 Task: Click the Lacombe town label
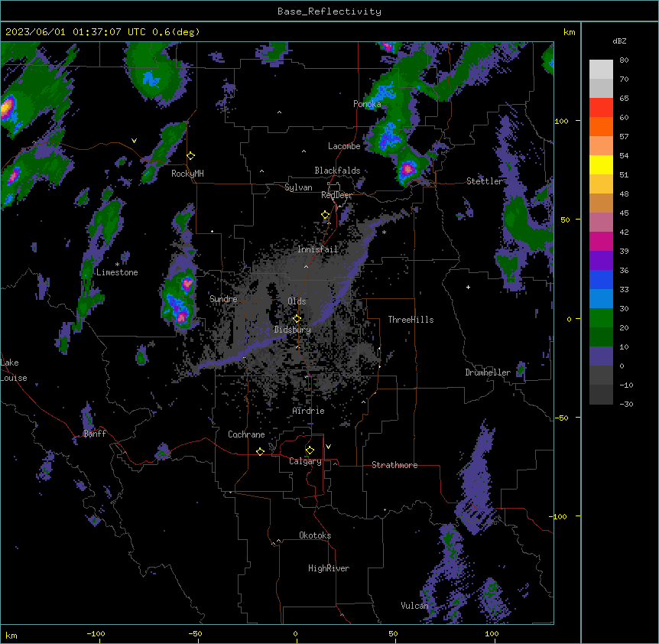(x=344, y=146)
